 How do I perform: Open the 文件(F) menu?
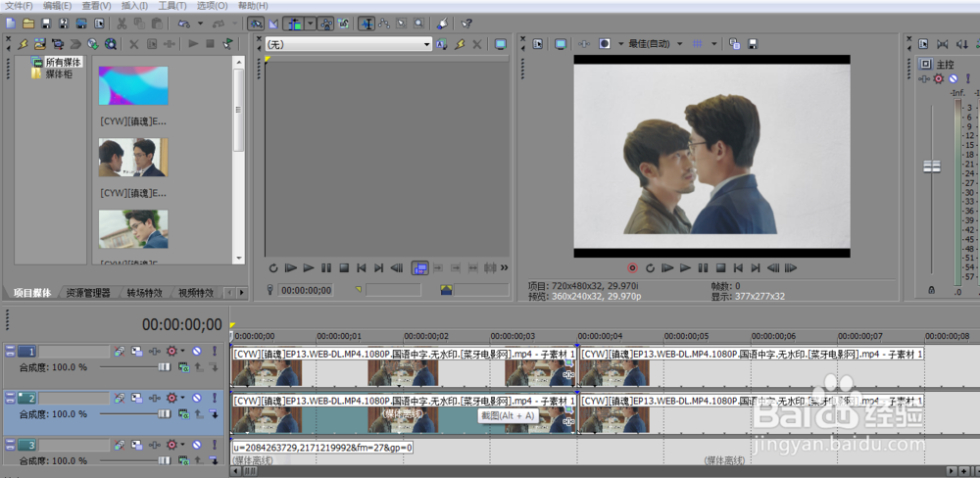pyautogui.click(x=19, y=6)
